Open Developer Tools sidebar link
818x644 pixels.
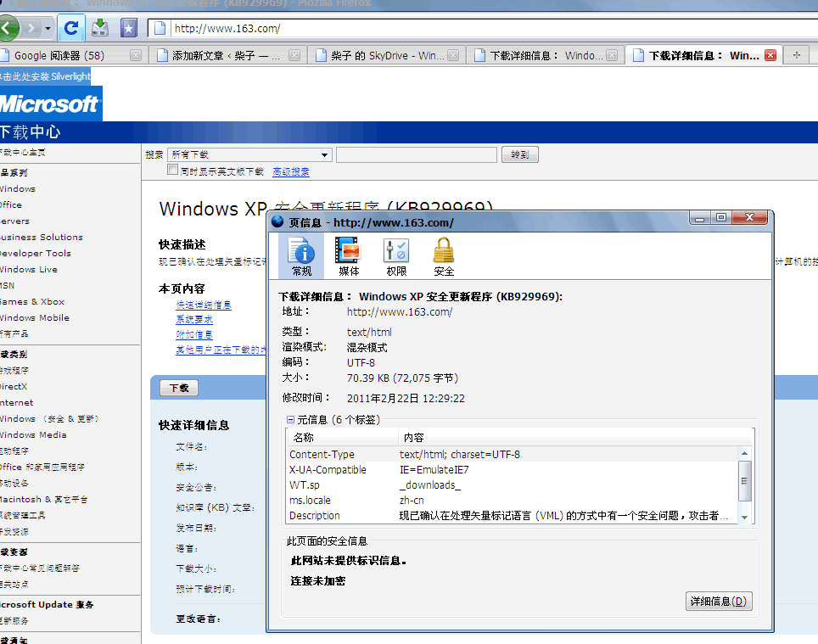coord(35,254)
